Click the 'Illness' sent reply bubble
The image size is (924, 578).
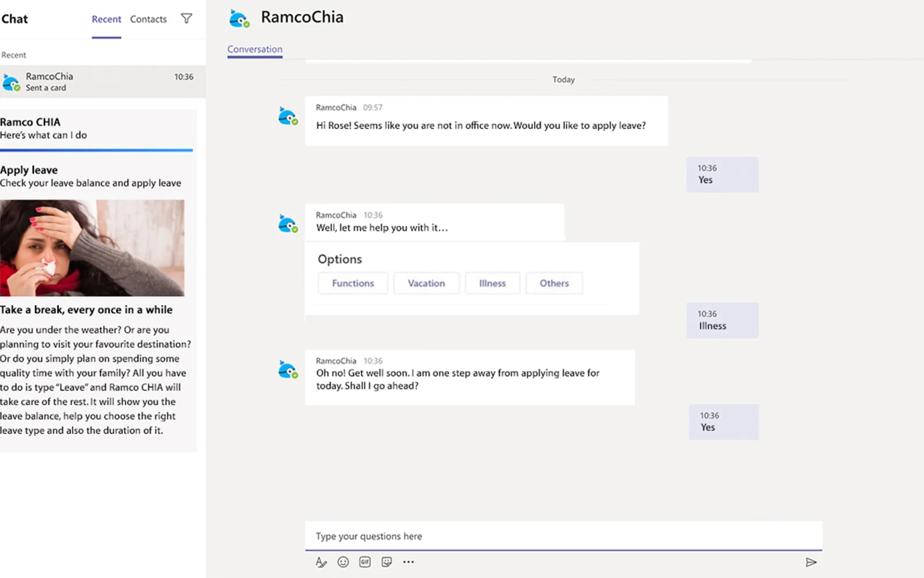(x=722, y=320)
